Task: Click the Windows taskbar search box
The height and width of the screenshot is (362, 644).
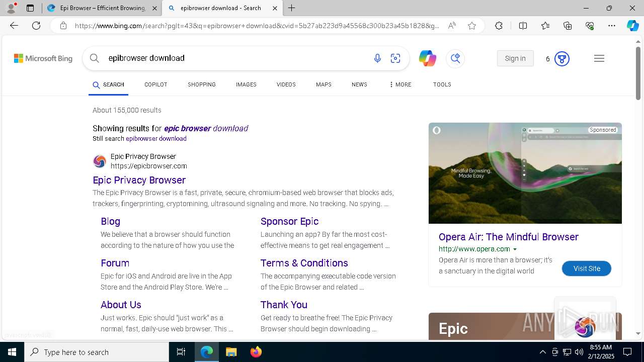Action: tap(97, 352)
